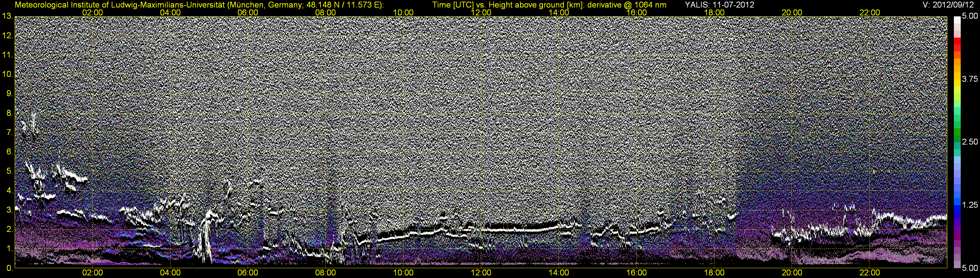Click the 11 km tick on the height axis

click(x=7, y=55)
